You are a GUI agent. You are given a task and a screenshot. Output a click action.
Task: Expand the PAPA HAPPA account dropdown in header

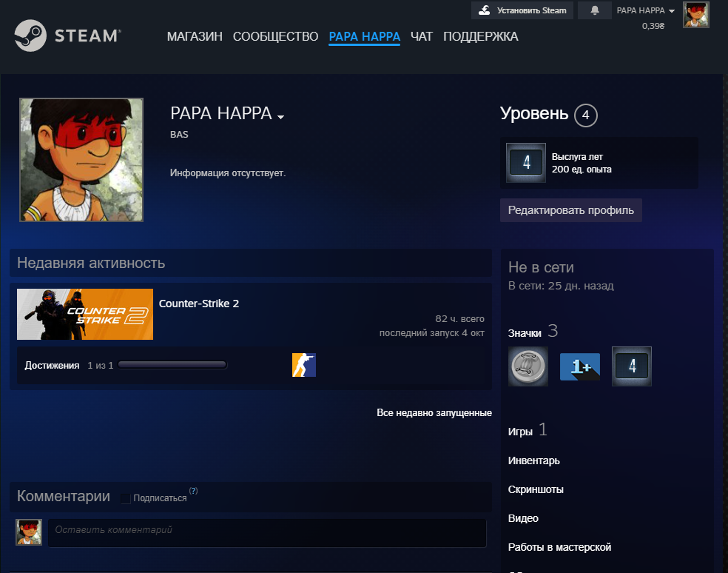[x=646, y=10]
